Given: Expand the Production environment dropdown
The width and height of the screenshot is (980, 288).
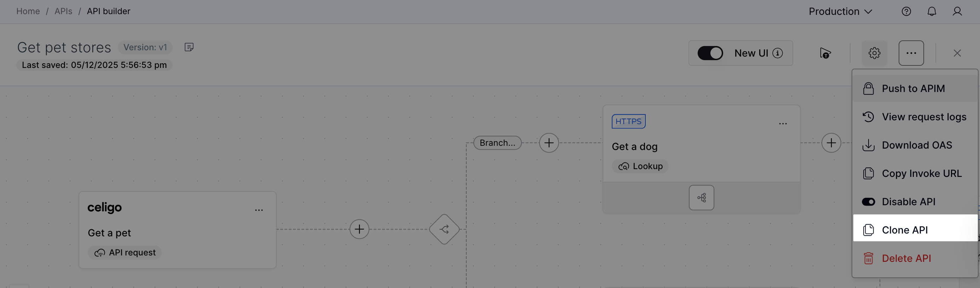Looking at the screenshot, I should [x=840, y=11].
